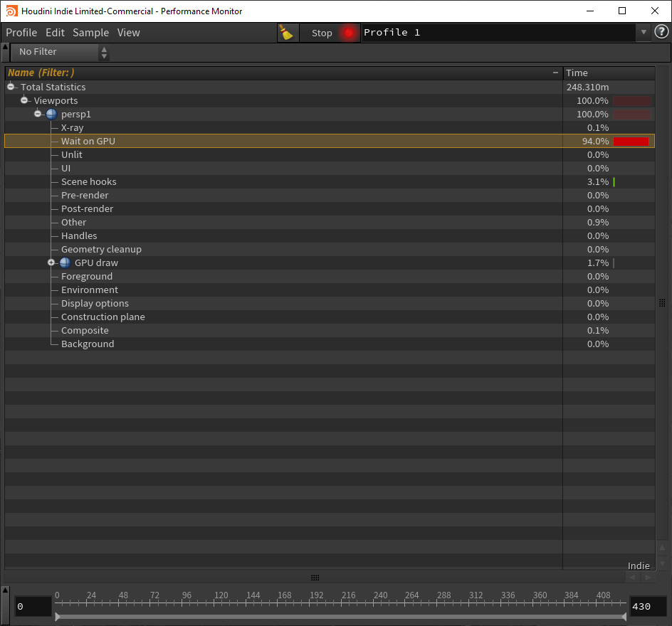Image resolution: width=672 pixels, height=626 pixels.
Task: Select the Wait on GPU row
Action: pyautogui.click(x=330, y=141)
